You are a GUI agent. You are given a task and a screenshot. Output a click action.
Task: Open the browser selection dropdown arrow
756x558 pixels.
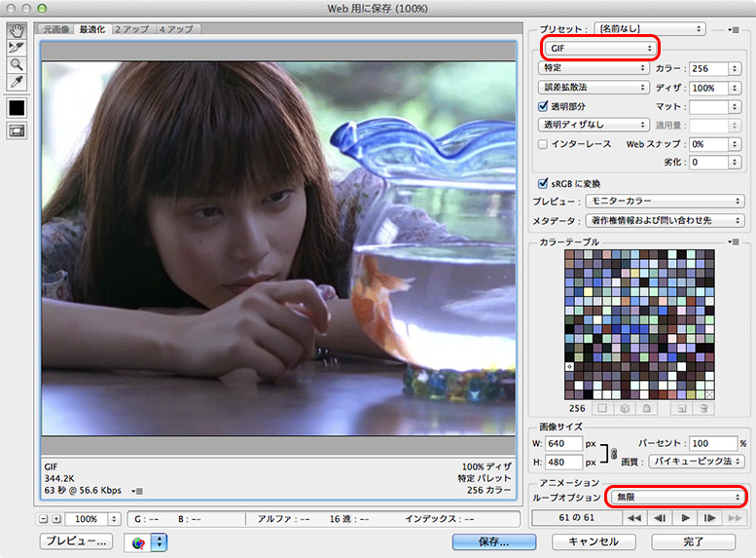[160, 542]
